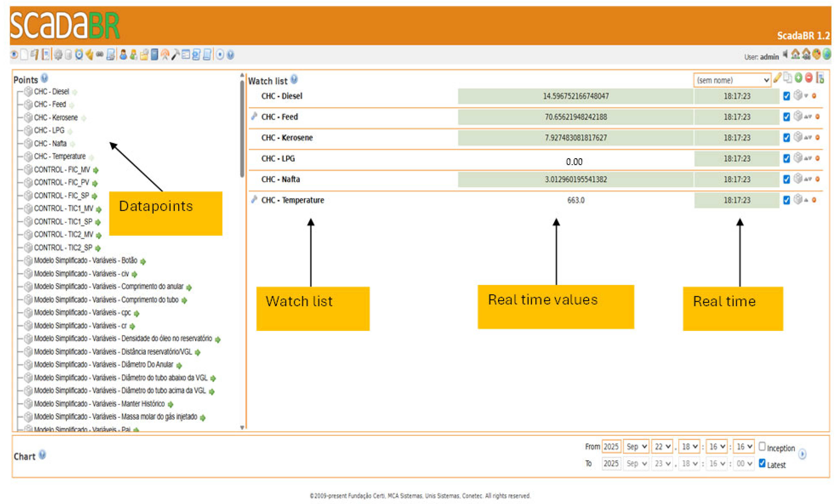The height and width of the screenshot is (504, 838).
Task: Click the Points panel vertical scrollbar
Action: 242,129
